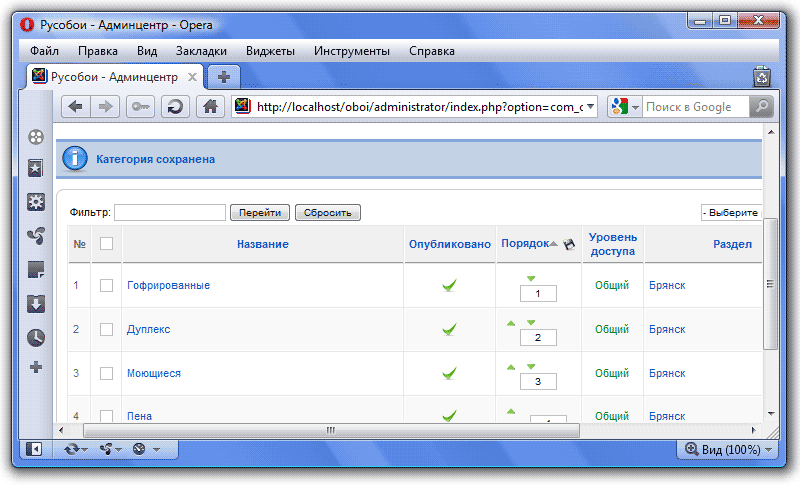Open the Закладки menu

(x=201, y=51)
